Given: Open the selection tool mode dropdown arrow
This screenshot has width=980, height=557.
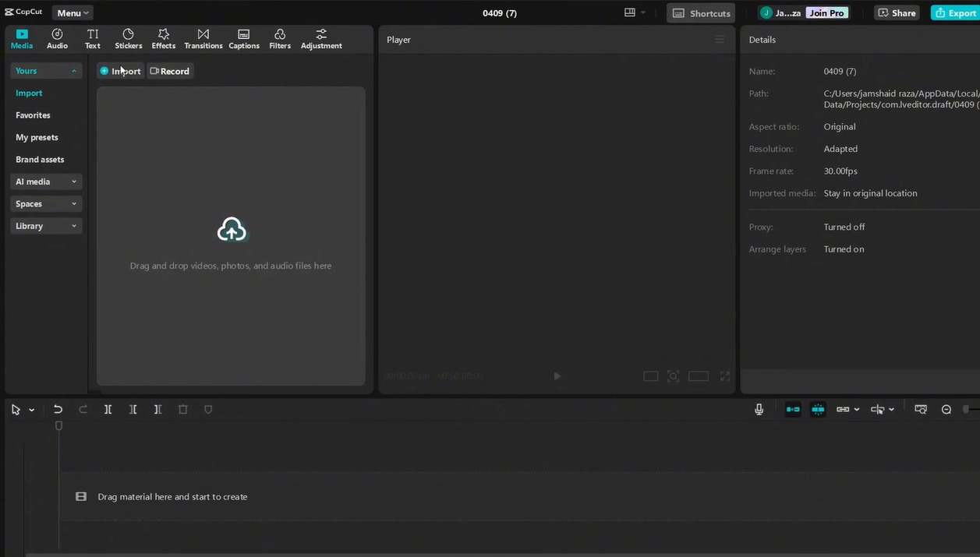Looking at the screenshot, I should pyautogui.click(x=32, y=410).
